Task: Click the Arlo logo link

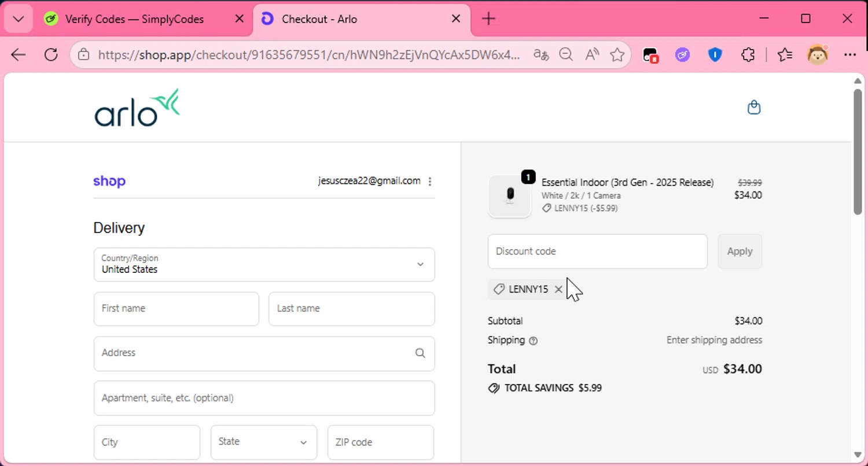Action: [137, 108]
